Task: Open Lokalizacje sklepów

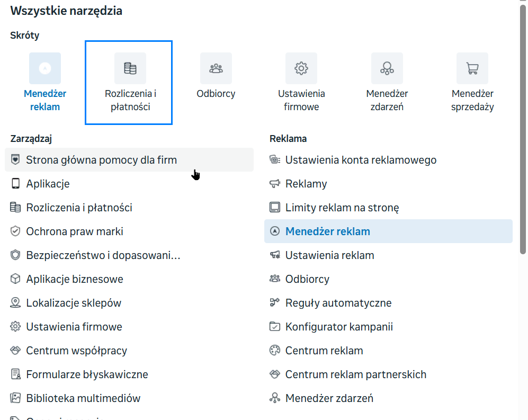Action: (74, 303)
